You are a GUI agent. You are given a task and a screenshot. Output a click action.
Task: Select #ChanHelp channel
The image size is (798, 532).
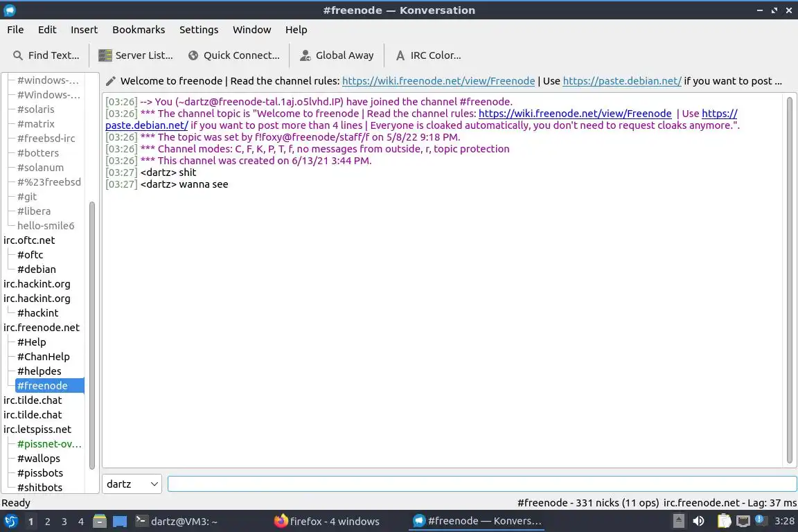43,356
